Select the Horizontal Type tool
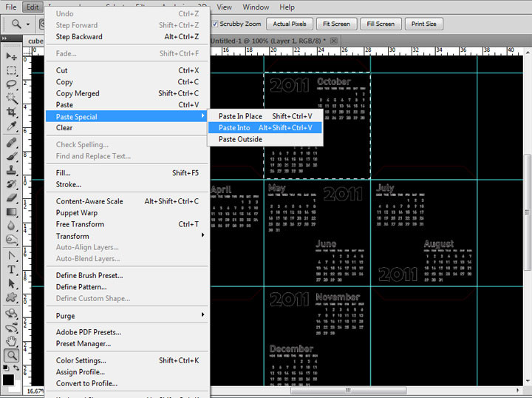The image size is (532, 398). pyautogui.click(x=12, y=269)
